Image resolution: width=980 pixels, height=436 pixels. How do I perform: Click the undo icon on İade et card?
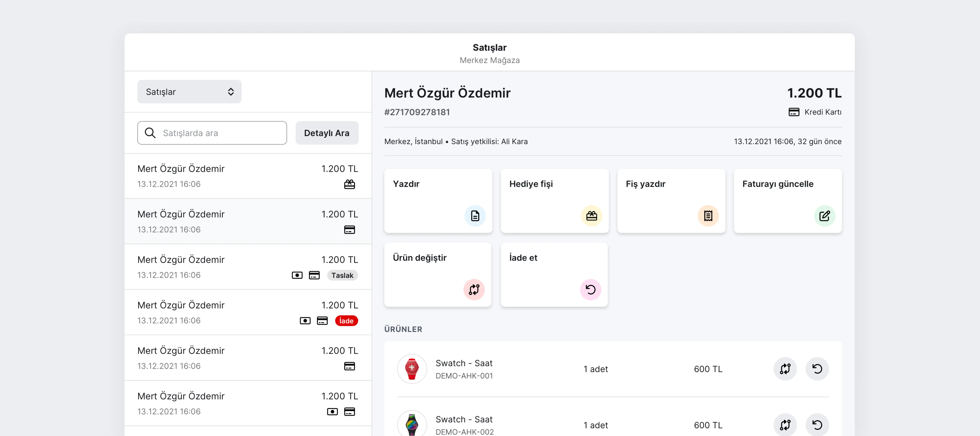click(590, 290)
